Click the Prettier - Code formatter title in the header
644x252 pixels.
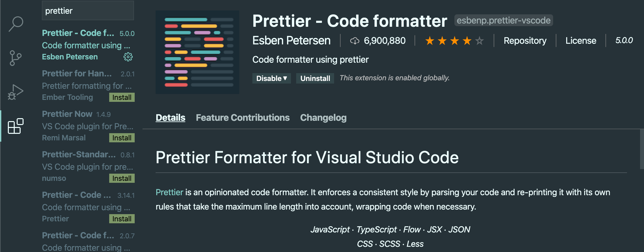click(349, 21)
